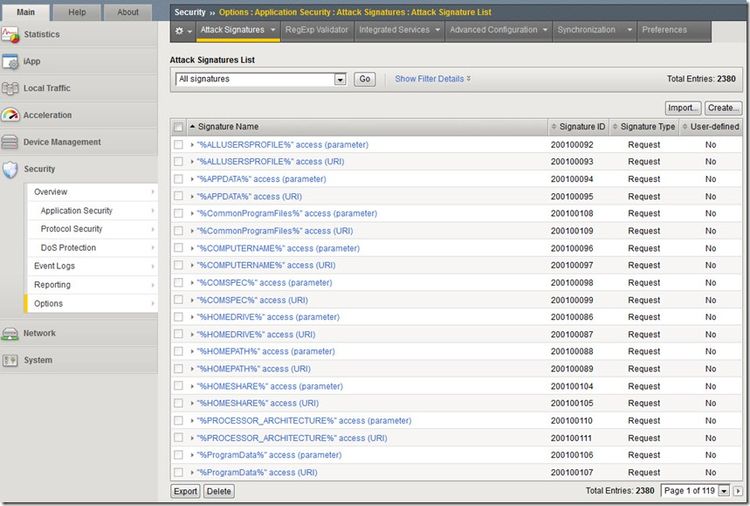The width and height of the screenshot is (750, 506).
Task: Open the gear settings menu icon
Action: pos(181,31)
